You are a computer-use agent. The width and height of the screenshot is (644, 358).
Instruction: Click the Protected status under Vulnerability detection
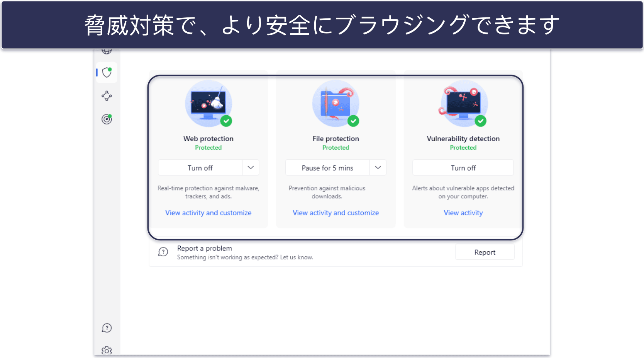point(463,148)
